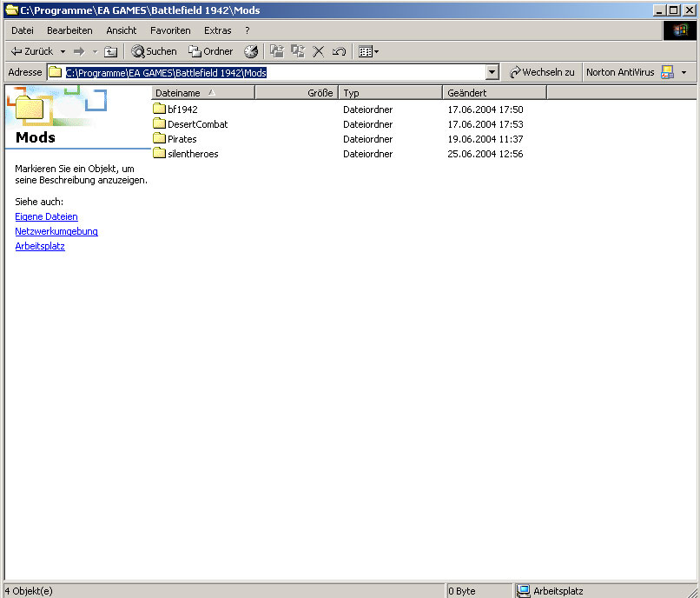The height and width of the screenshot is (598, 700).
Task: Click the window resize grip corner
Action: pos(691,591)
